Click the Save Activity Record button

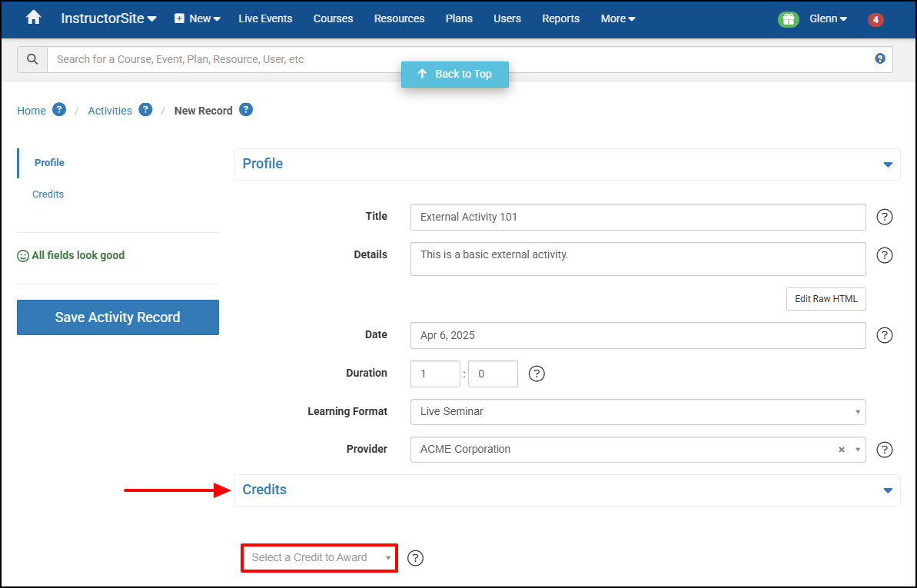coord(118,317)
